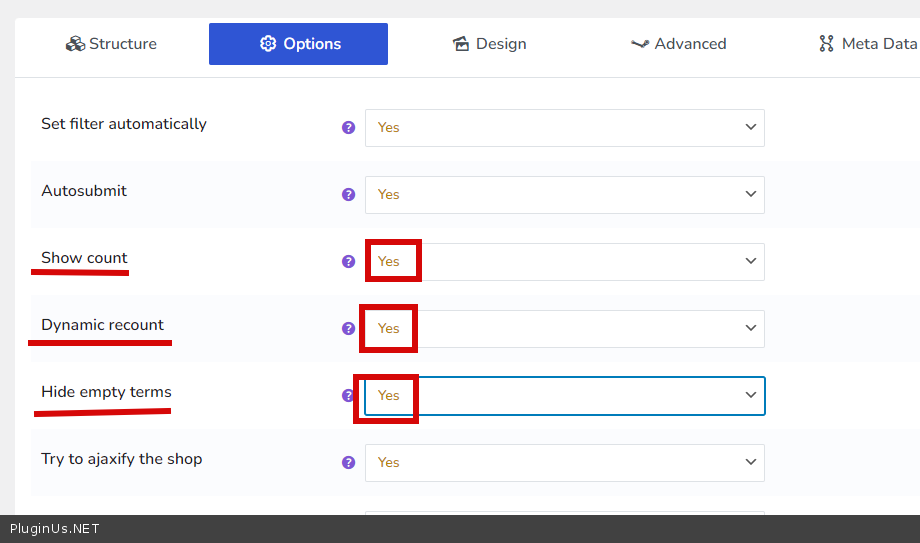This screenshot has height=543, width=920.
Task: Click question mark icon for Show count
Action: coord(348,262)
